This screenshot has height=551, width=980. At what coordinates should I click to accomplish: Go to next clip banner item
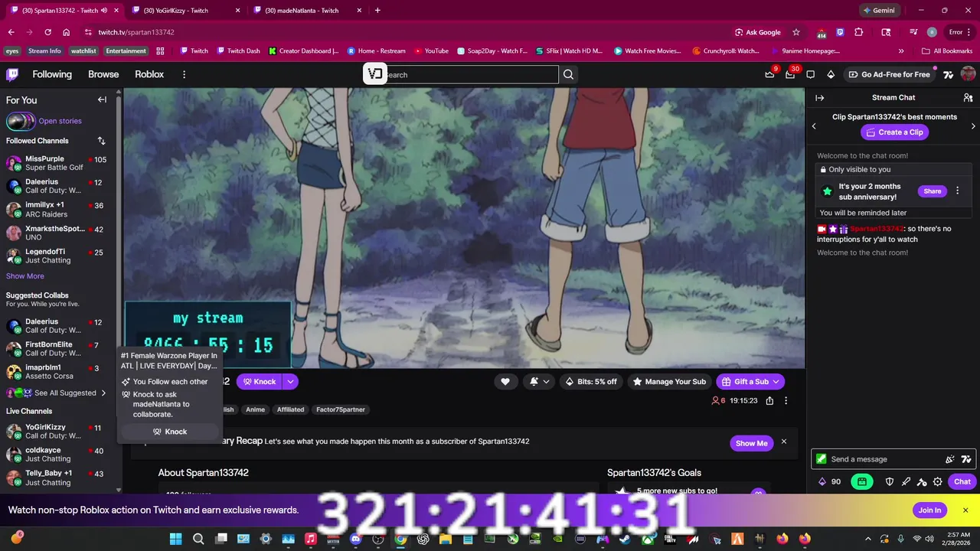pos(973,126)
